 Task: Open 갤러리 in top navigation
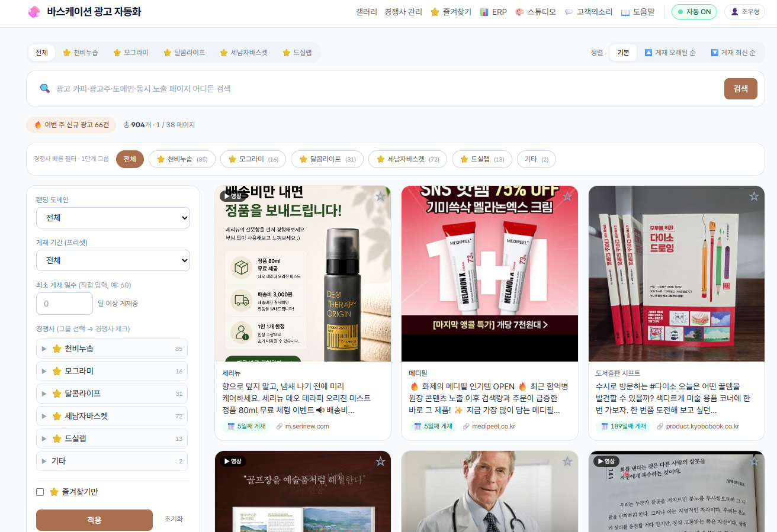pyautogui.click(x=367, y=12)
